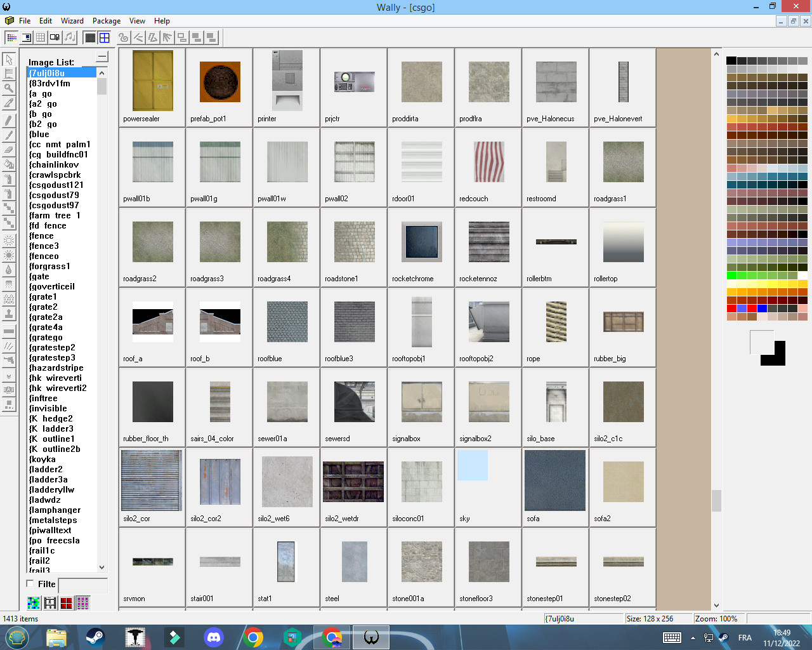The height and width of the screenshot is (650, 812).
Task: Collapse the Image List panel
Action: point(102,57)
